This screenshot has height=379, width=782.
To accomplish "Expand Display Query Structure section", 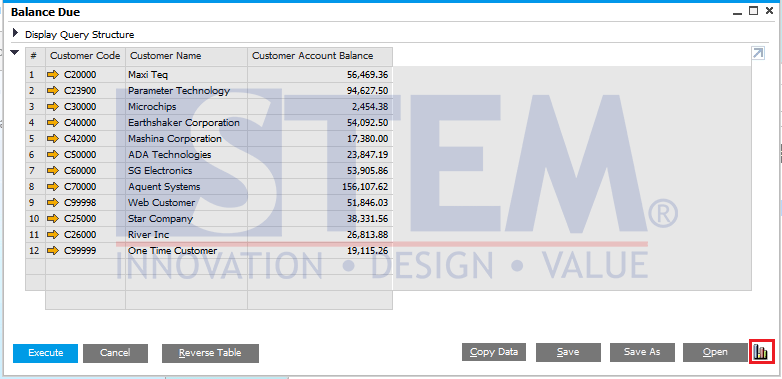I will coord(16,34).
